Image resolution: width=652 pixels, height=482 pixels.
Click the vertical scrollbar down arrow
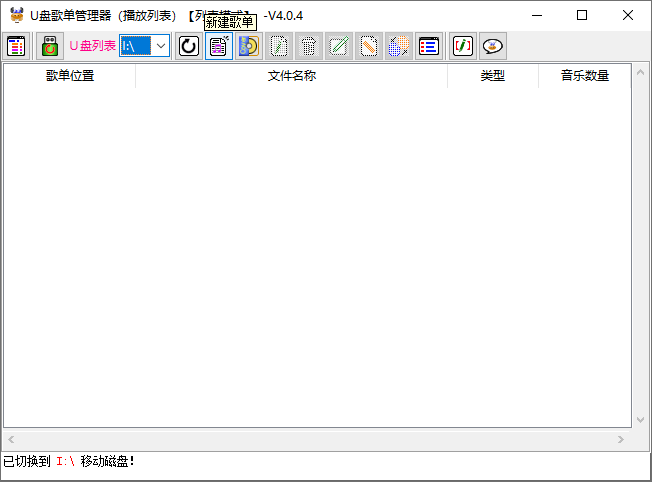click(640, 420)
